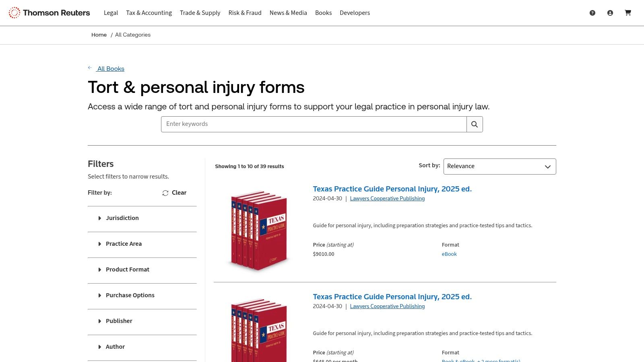644x362 pixels.
Task: Open the account sign-in icon
Action: [x=610, y=12]
